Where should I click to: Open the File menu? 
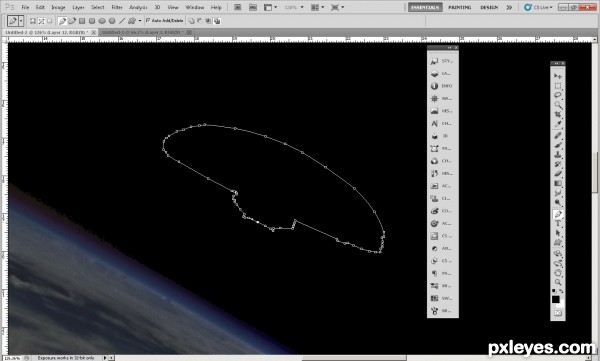pyautogui.click(x=25, y=7)
